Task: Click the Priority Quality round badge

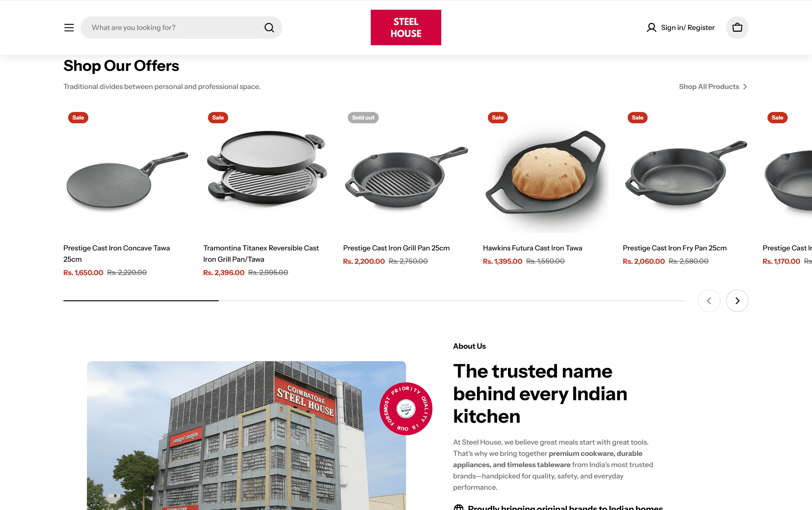Action: pos(406,409)
